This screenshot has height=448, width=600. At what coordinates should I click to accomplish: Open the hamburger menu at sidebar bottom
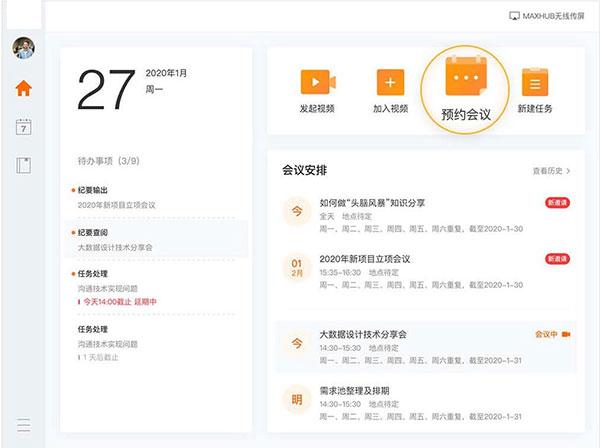[23, 425]
